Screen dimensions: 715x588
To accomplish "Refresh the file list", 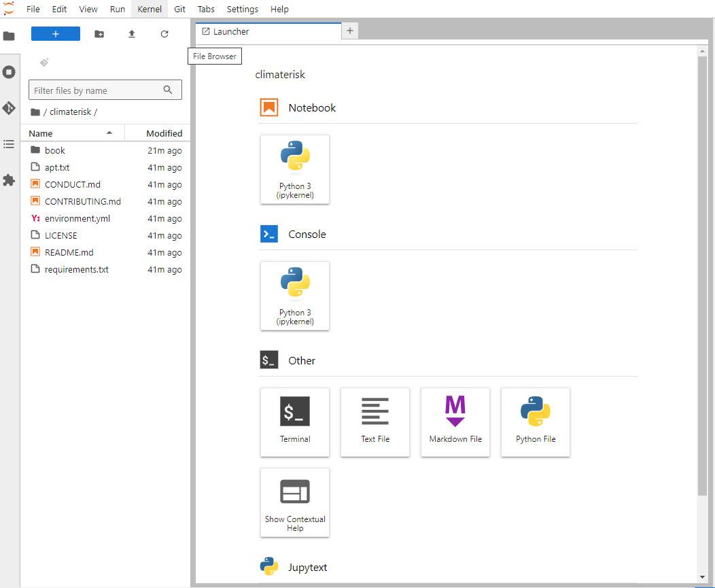I will (x=164, y=34).
